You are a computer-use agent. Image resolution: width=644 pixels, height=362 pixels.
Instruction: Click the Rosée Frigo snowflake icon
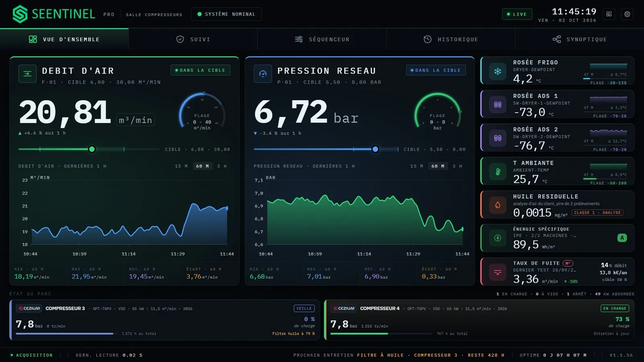tap(498, 71)
